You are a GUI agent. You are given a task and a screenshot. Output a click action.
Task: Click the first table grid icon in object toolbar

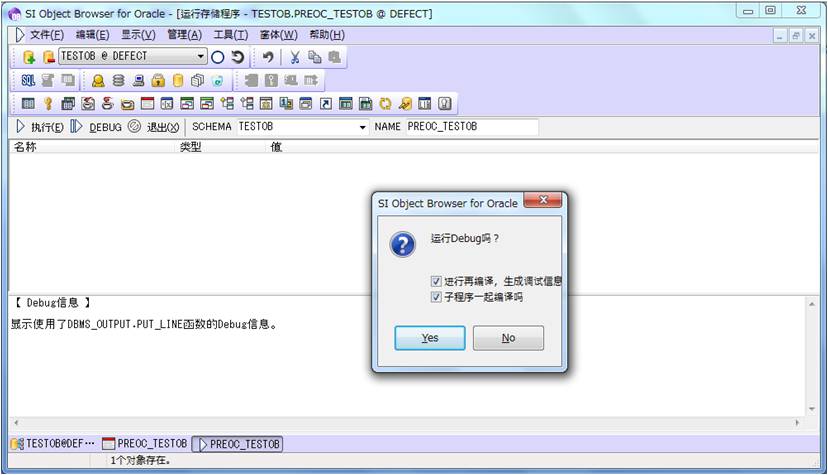pos(28,103)
